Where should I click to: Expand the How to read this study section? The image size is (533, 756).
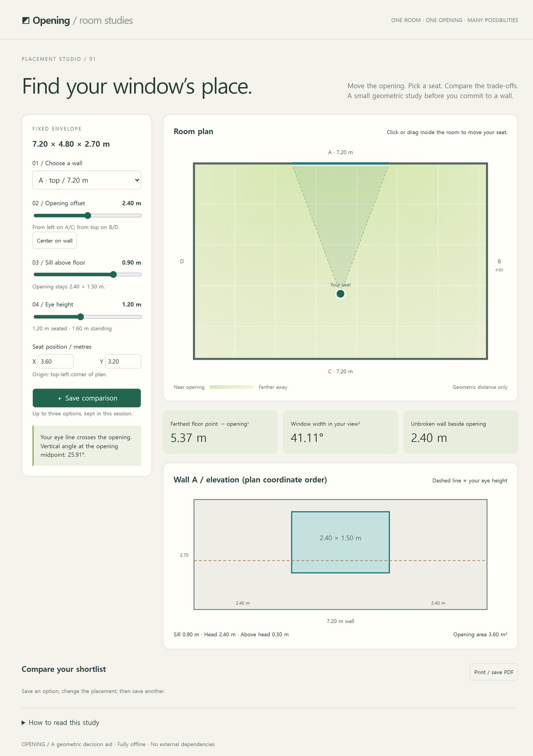pyautogui.click(x=61, y=723)
